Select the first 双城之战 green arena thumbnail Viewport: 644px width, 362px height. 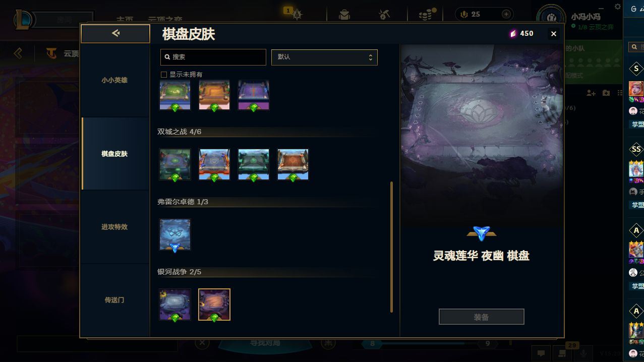pyautogui.click(x=175, y=164)
